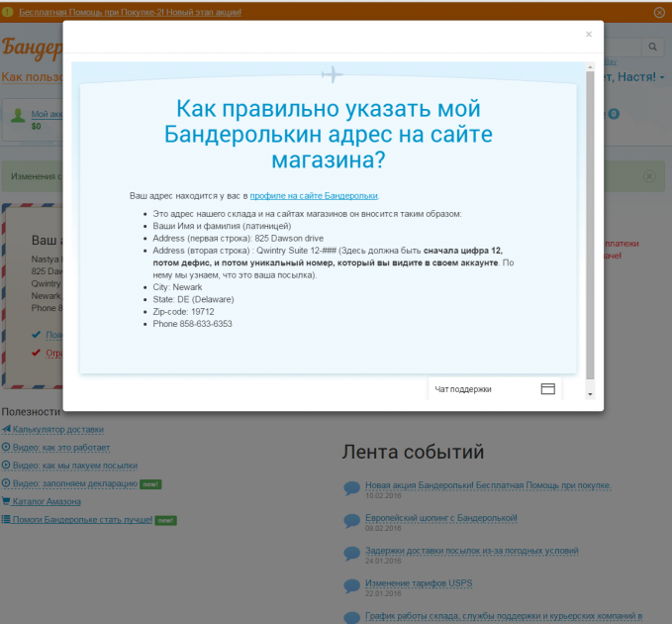Dismiss the orange promo banner close icon

(659, 13)
